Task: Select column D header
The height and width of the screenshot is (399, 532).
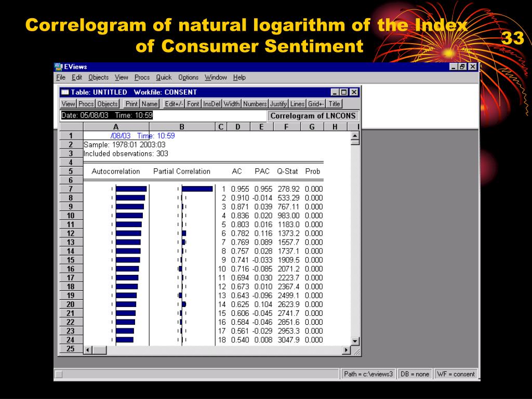Action: [x=238, y=127]
